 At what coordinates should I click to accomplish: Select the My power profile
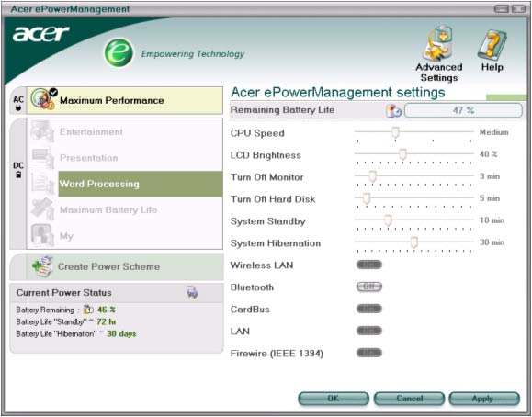pos(125,236)
